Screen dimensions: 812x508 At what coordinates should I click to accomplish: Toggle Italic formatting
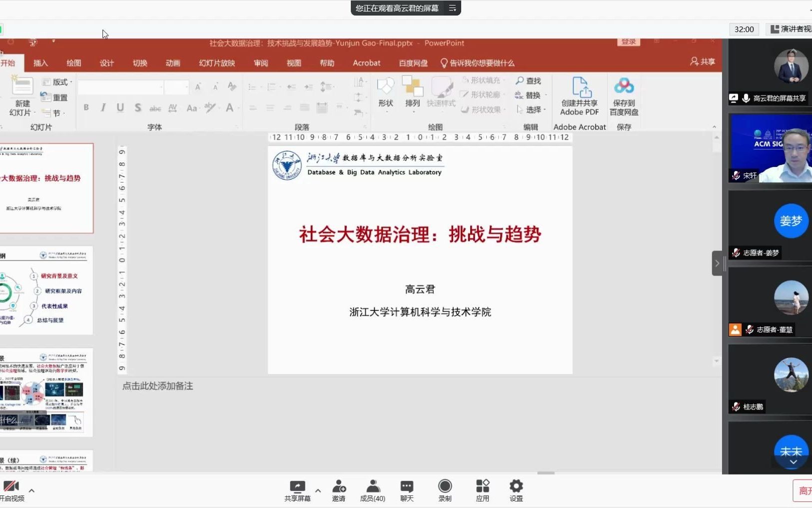(103, 107)
